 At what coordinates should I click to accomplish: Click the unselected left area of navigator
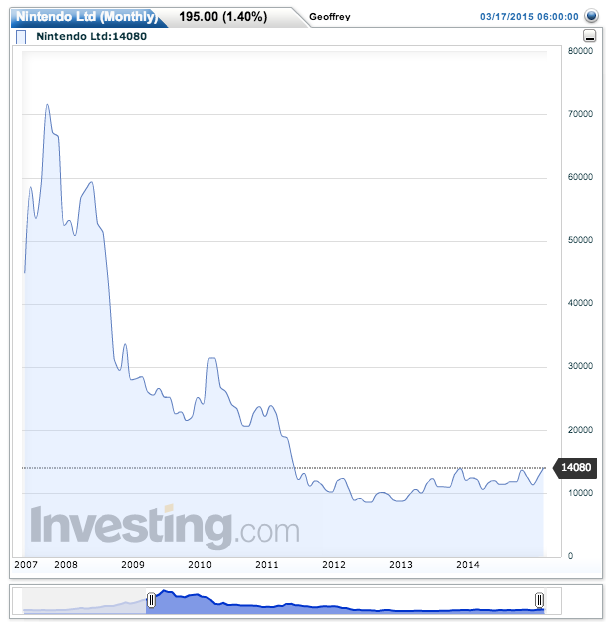[x=86, y=600]
